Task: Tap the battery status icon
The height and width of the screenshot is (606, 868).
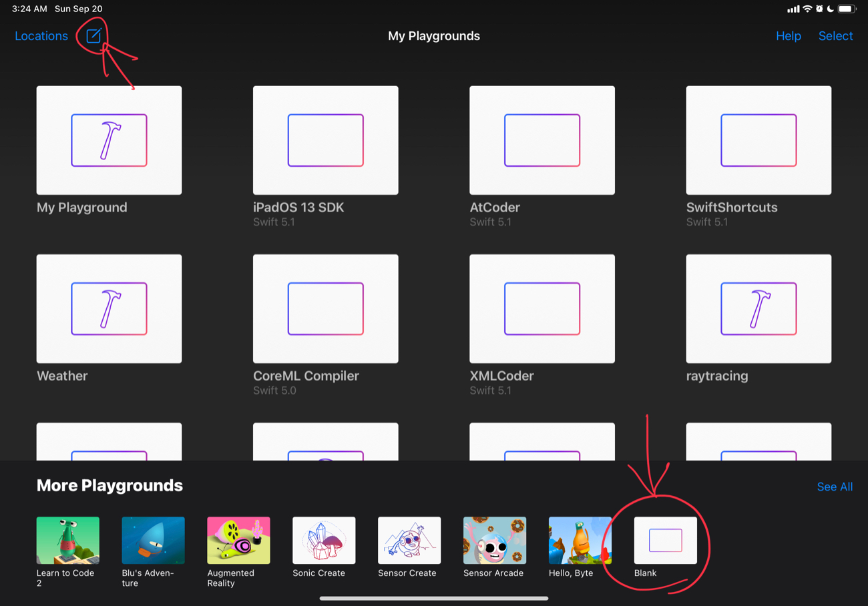Action: click(847, 9)
